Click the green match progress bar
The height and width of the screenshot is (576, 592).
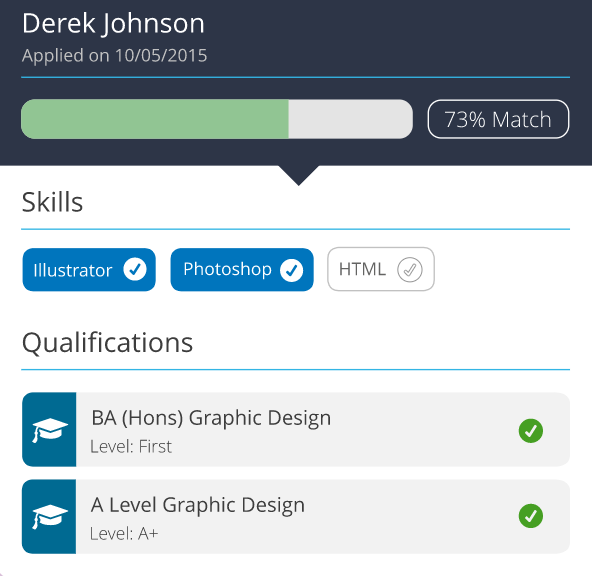click(155, 119)
